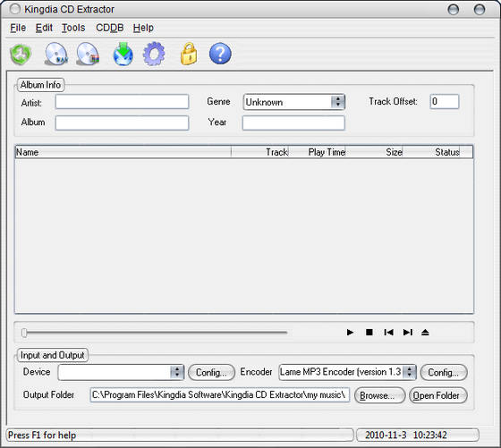Skip to the previous track
The width and height of the screenshot is (501, 448).
(x=388, y=333)
